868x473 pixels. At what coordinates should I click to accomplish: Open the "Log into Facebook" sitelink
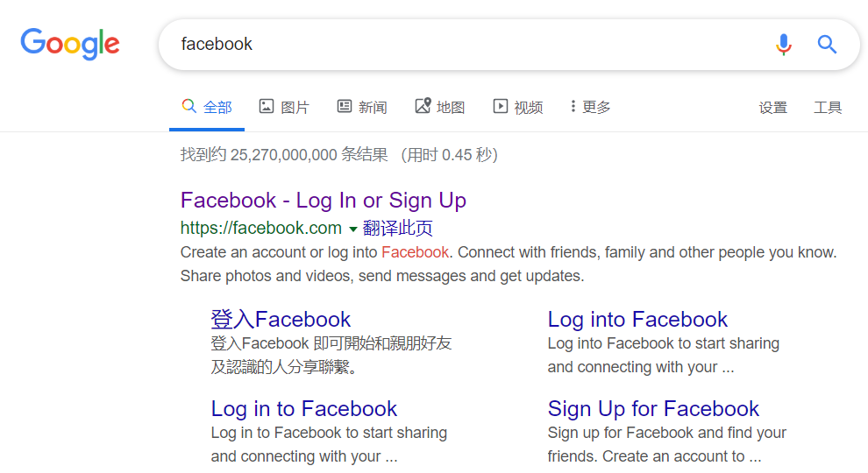point(637,319)
